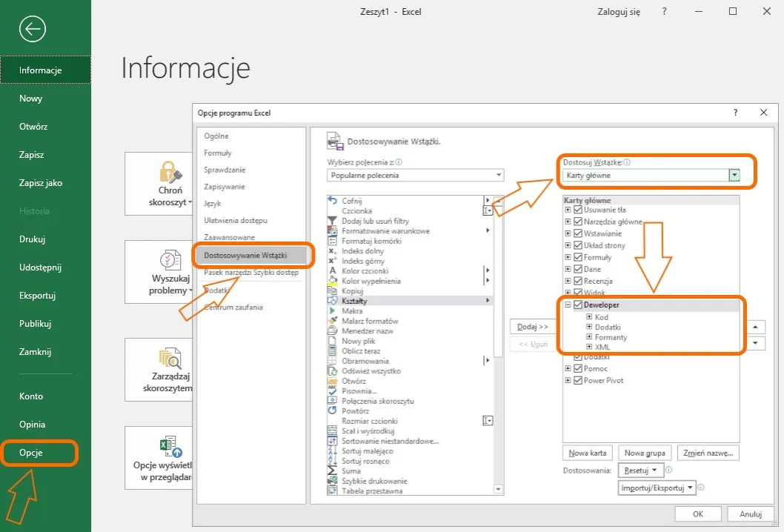
Task: Click the Malarz formatów paintbrush icon
Action: pyautogui.click(x=333, y=321)
